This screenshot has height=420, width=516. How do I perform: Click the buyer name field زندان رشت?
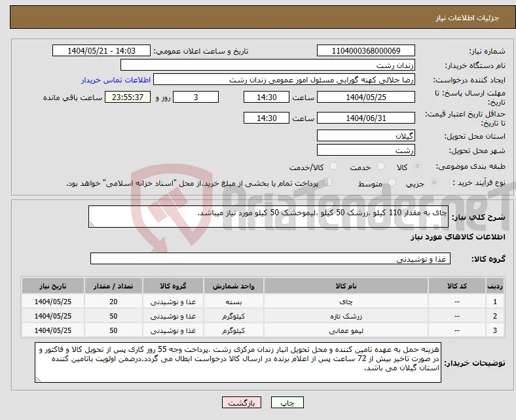coord(268,65)
